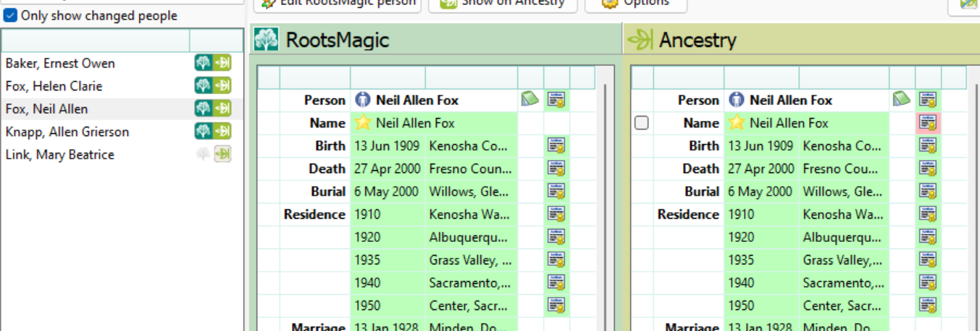980x331 pixels.
Task: Open RootsMagic 1910 Residence source icon
Action: pyautogui.click(x=556, y=214)
